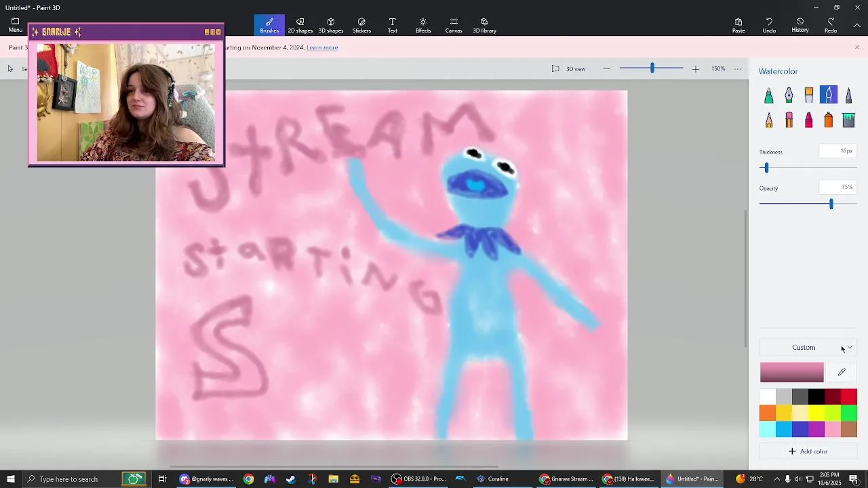
Task: Expand the Custom material dropdown
Action: 808,347
